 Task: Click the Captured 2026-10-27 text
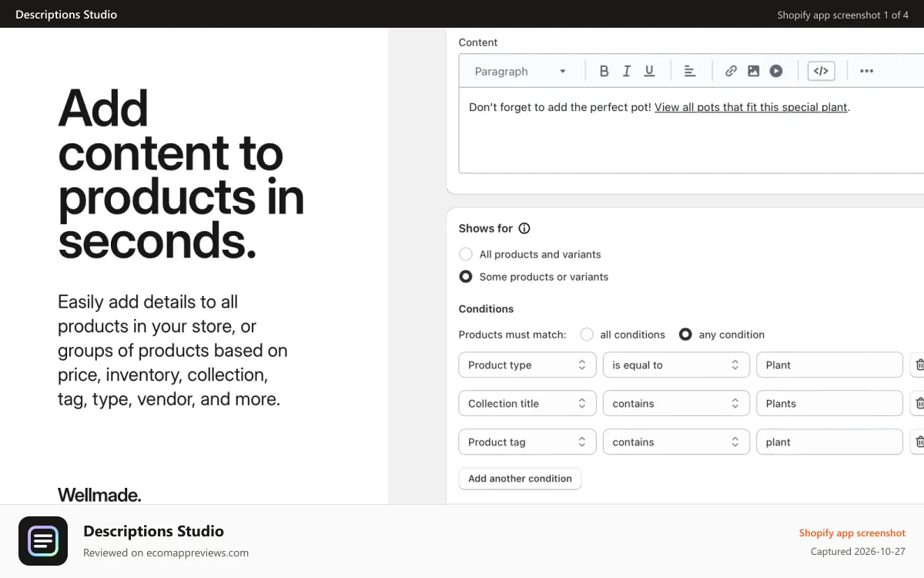click(x=858, y=552)
